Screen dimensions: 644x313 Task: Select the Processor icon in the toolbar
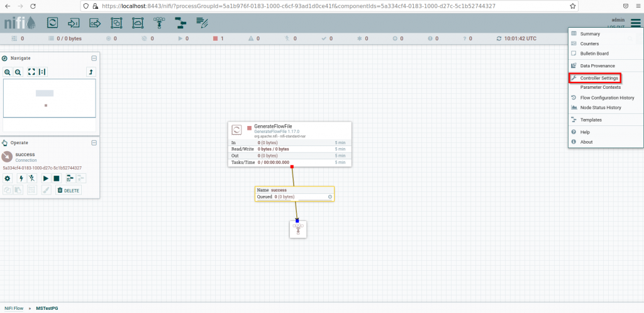53,23
